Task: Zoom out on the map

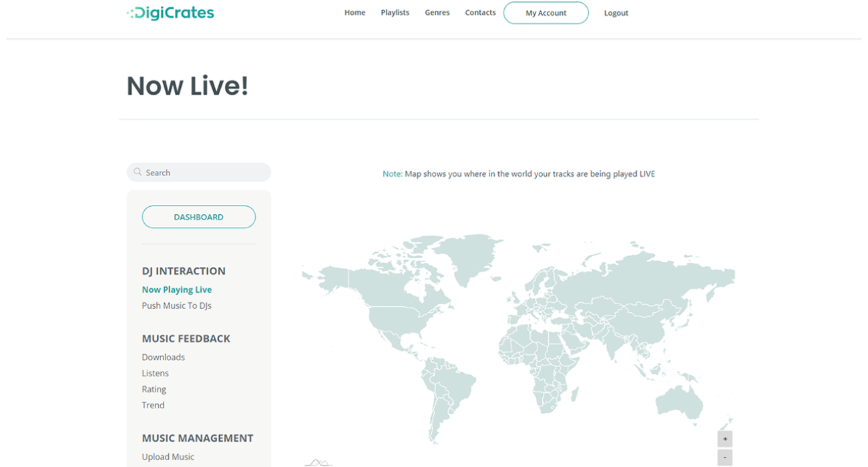Action: 725,458
